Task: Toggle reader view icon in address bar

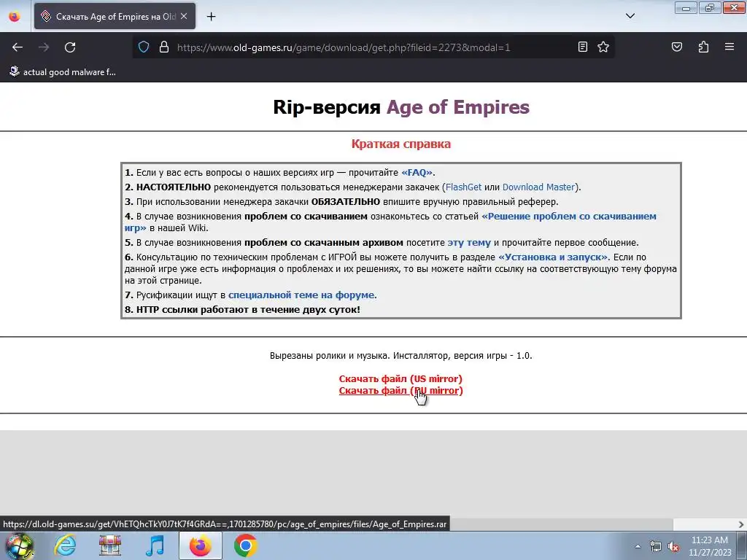Action: click(583, 47)
